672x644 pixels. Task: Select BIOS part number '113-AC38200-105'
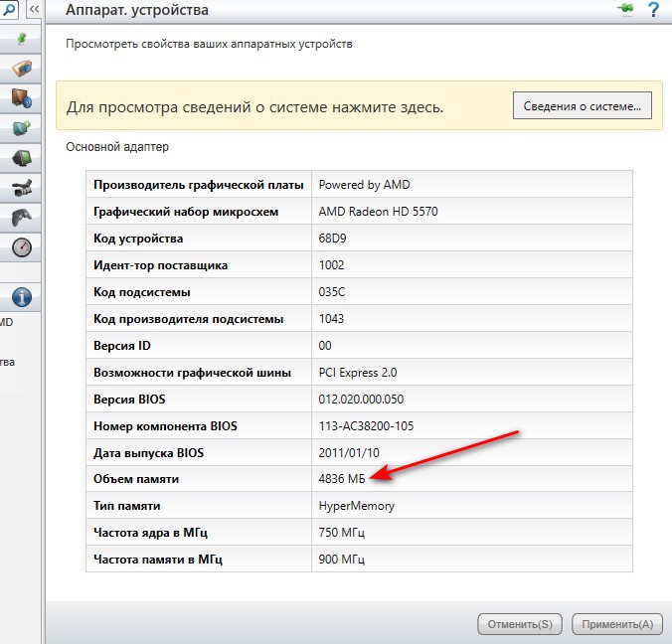[x=366, y=426]
